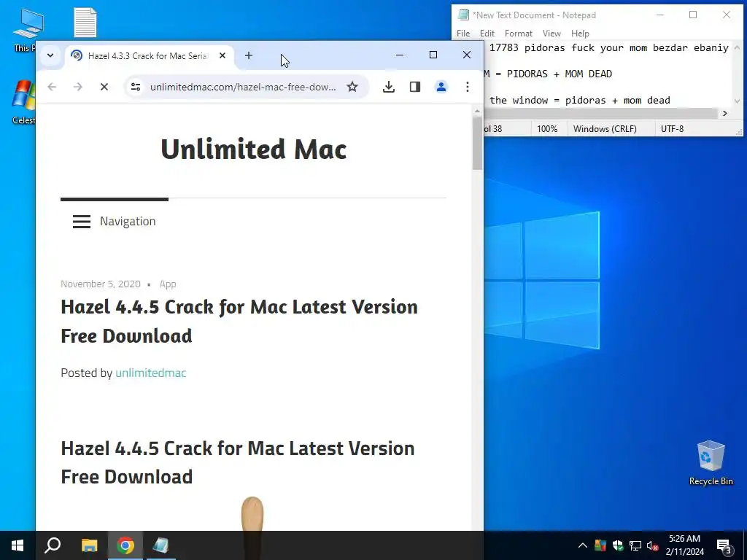Open File Explorer from taskbar

click(89, 545)
